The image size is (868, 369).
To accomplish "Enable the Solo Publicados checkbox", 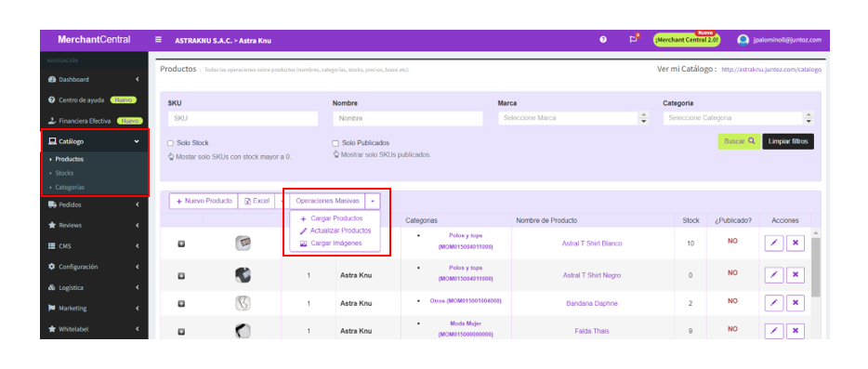I will point(335,143).
